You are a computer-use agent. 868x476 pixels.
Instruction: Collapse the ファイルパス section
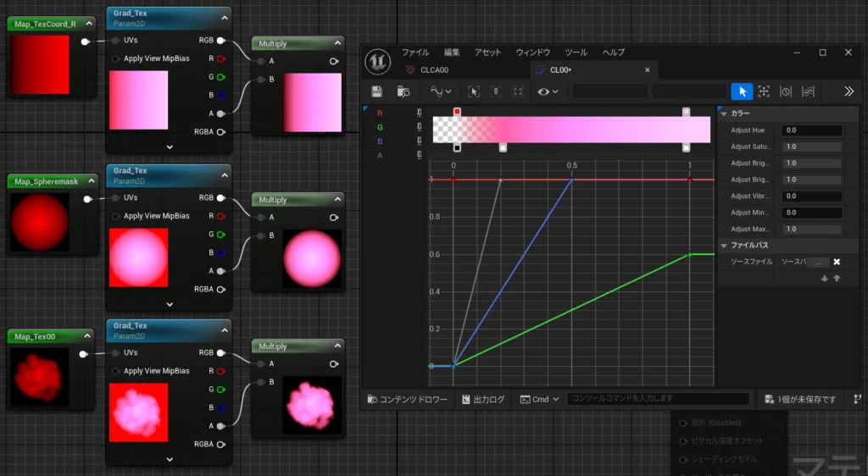[722, 246]
